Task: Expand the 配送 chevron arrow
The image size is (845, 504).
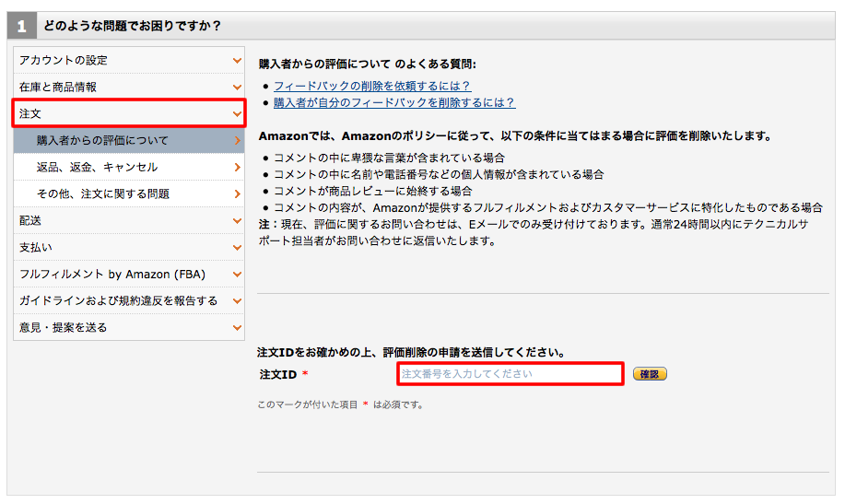Action: tap(237, 221)
